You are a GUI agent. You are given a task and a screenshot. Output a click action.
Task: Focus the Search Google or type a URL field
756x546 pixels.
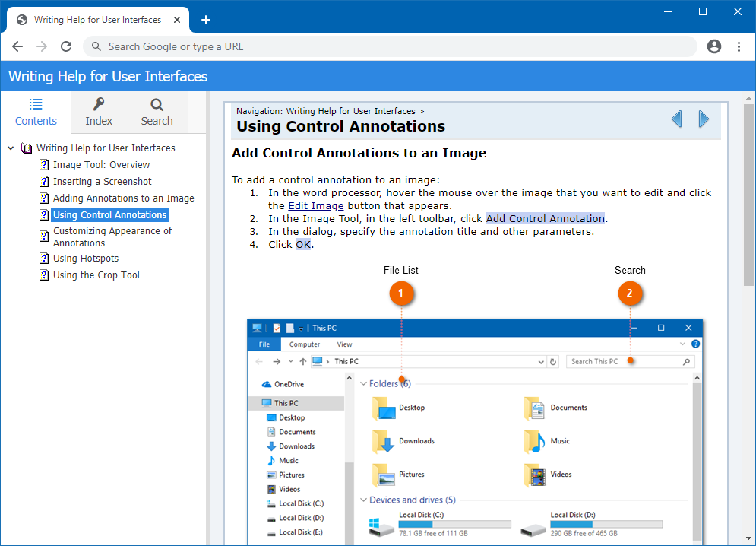click(x=391, y=46)
